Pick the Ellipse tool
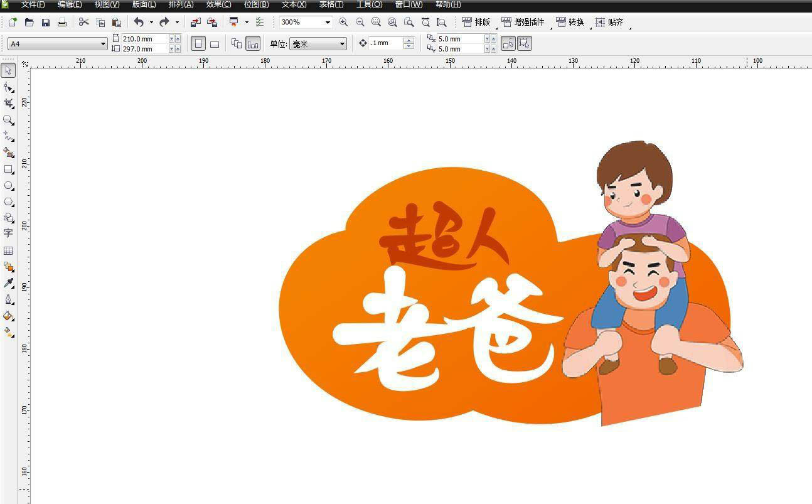The width and height of the screenshot is (812, 504). point(8,186)
